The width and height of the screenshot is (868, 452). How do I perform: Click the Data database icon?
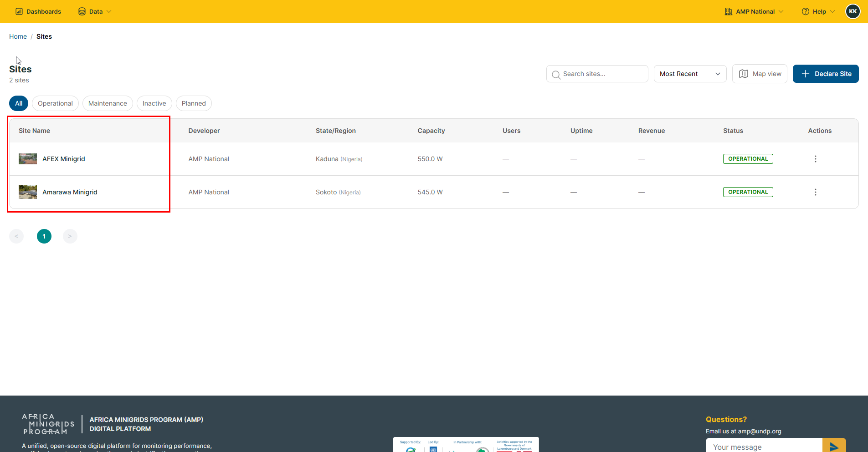click(82, 11)
